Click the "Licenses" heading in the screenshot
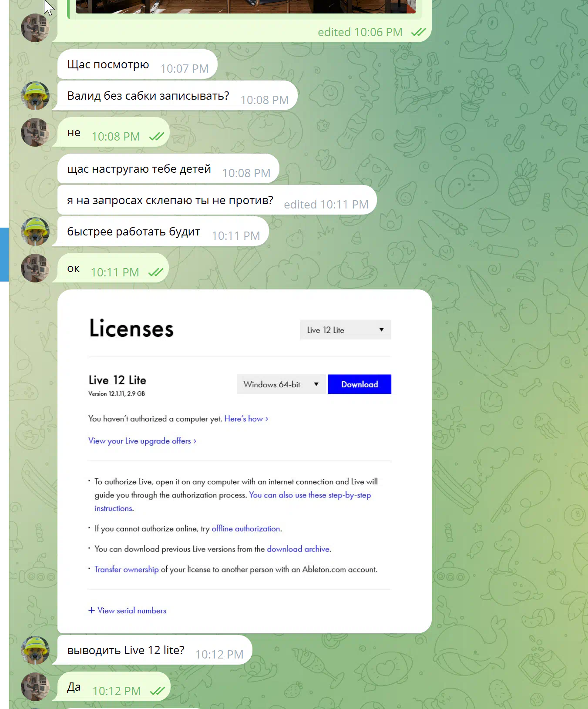The image size is (588, 709). coord(131,329)
